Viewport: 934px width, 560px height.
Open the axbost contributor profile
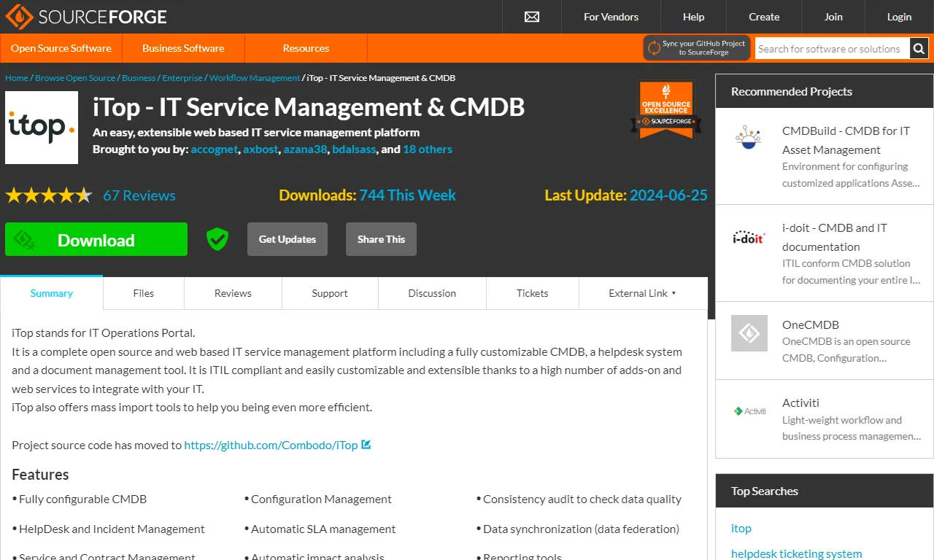pos(260,149)
